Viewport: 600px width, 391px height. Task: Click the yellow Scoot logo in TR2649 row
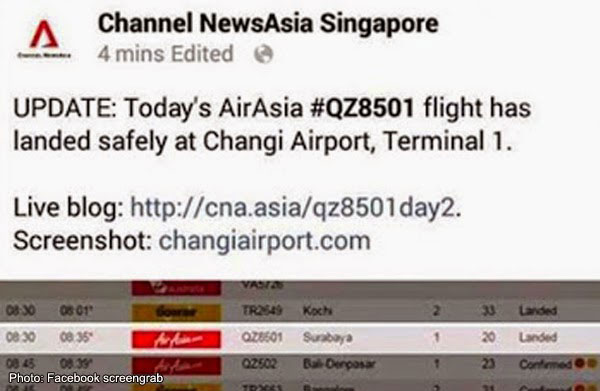(x=176, y=312)
